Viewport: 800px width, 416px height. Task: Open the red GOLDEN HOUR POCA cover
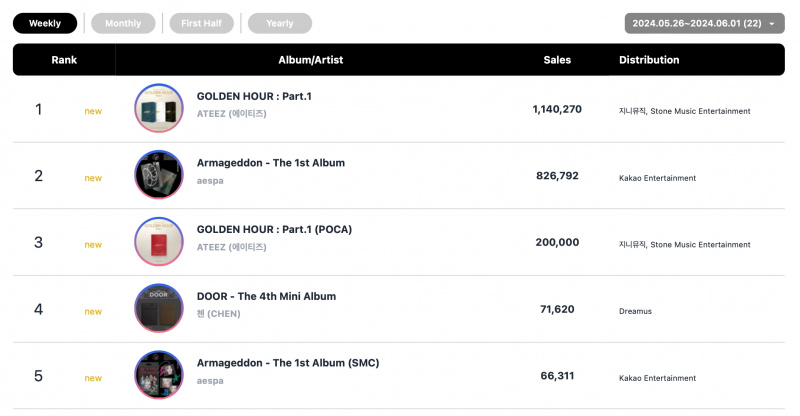[x=159, y=242]
